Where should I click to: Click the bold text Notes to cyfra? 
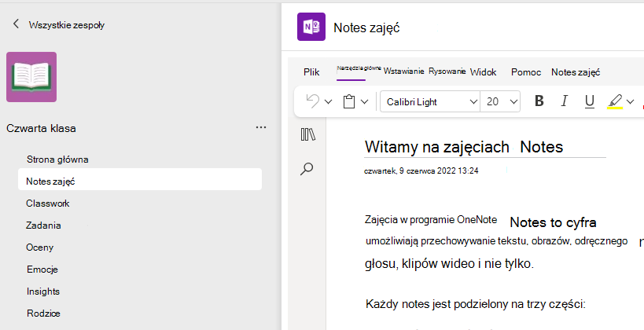[x=554, y=222]
